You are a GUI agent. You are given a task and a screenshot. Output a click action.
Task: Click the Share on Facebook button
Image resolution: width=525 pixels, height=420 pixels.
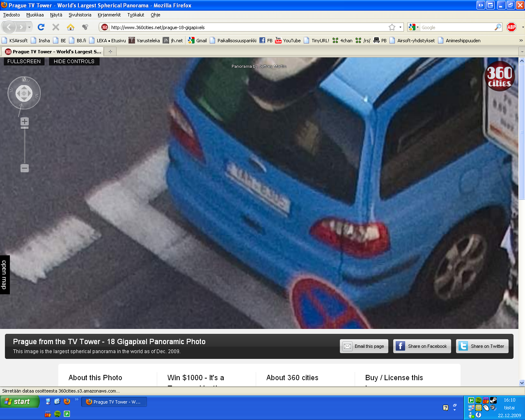click(422, 346)
